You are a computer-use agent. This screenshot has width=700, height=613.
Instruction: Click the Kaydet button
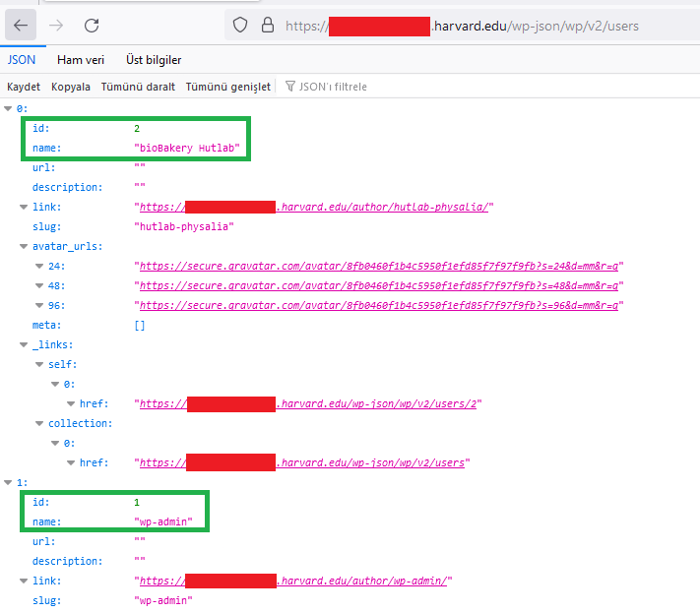[x=24, y=87]
